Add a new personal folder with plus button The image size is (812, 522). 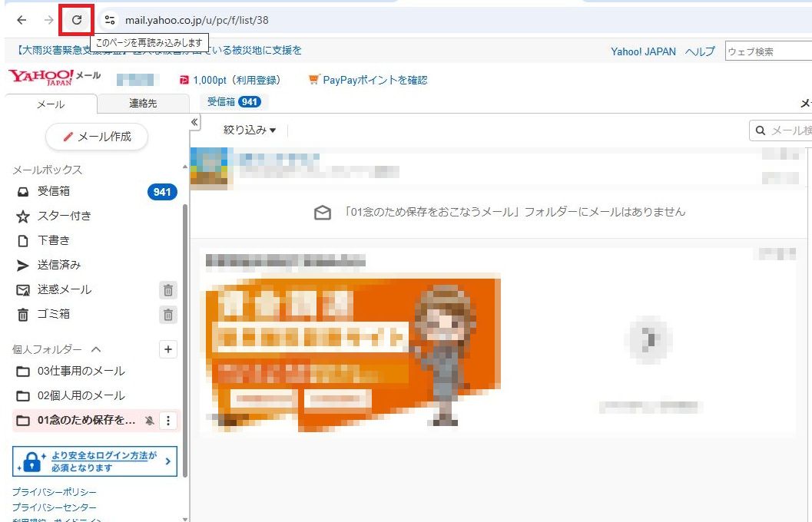point(168,349)
